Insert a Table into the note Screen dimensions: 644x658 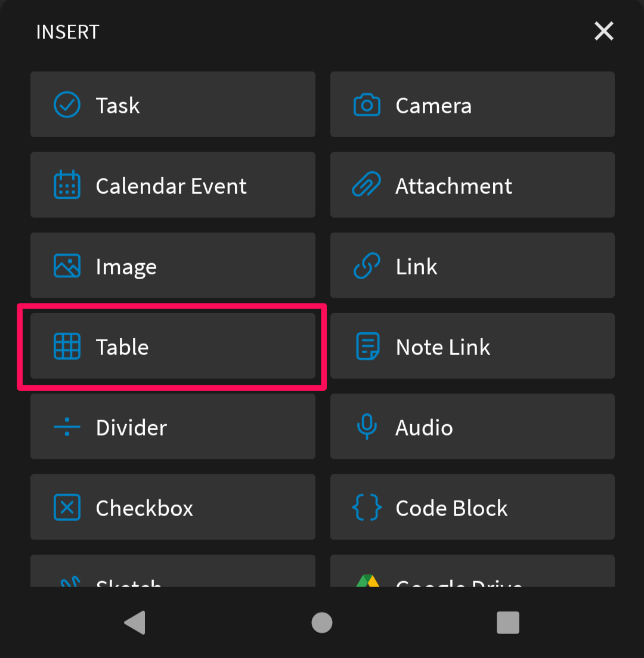[x=173, y=347]
